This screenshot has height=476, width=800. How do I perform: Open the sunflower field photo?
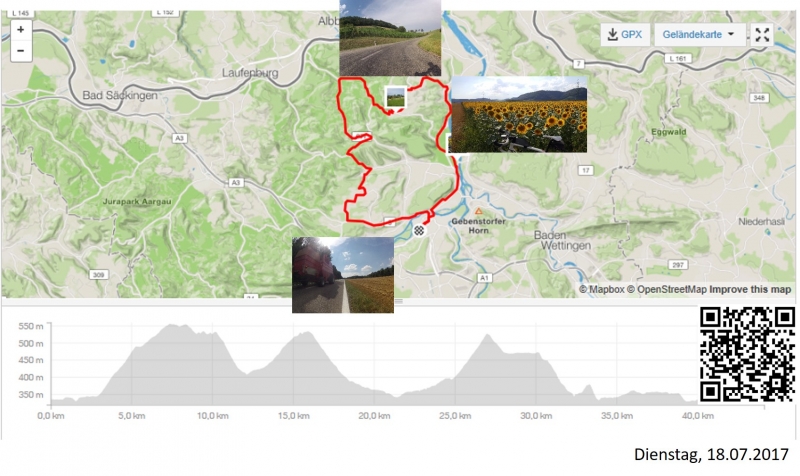[x=519, y=115]
